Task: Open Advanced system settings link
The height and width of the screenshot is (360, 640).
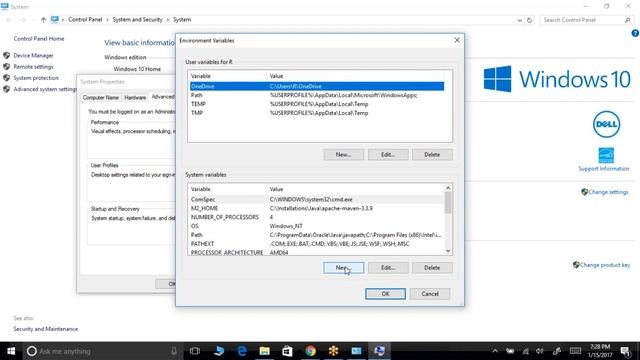Action: click(x=44, y=89)
